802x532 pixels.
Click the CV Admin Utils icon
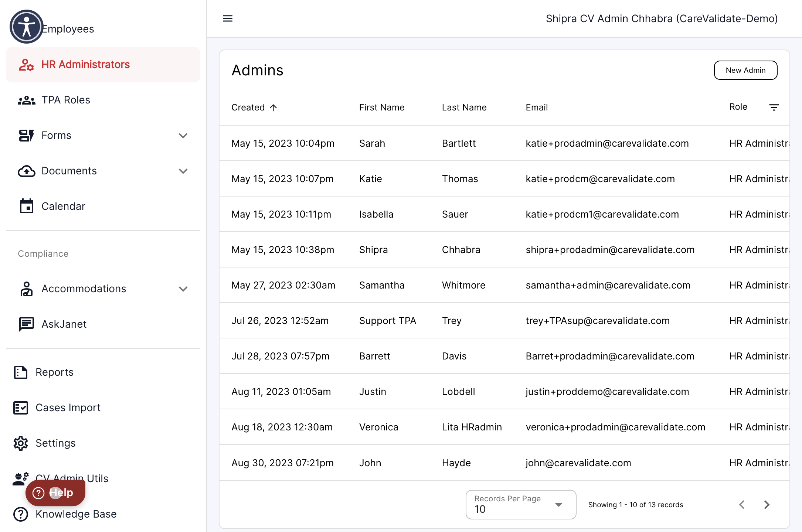(x=21, y=479)
